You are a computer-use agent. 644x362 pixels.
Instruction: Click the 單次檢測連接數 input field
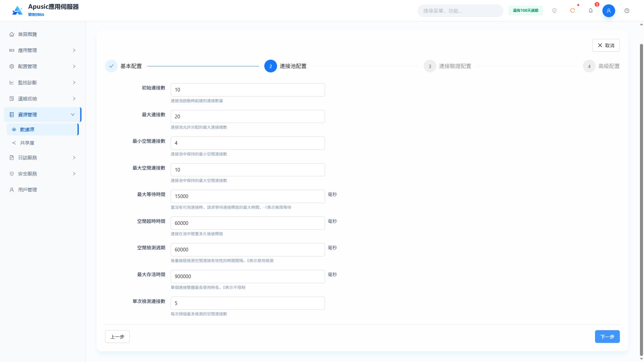point(248,303)
